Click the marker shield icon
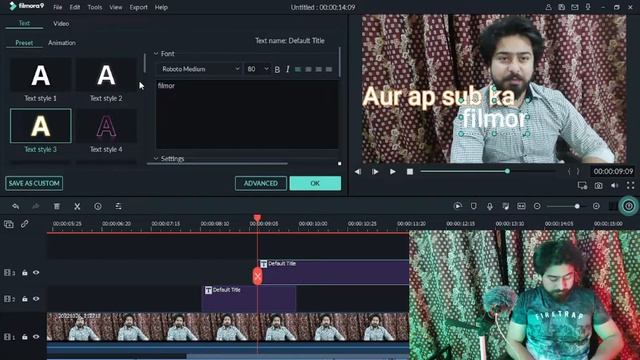The height and width of the screenshot is (360, 640). coord(473,207)
